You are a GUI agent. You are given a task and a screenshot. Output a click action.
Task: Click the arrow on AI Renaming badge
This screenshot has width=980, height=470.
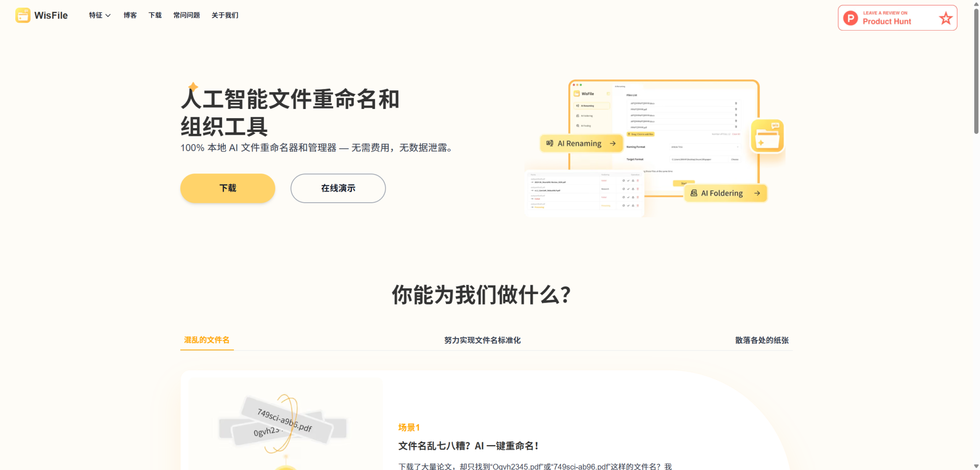612,143
